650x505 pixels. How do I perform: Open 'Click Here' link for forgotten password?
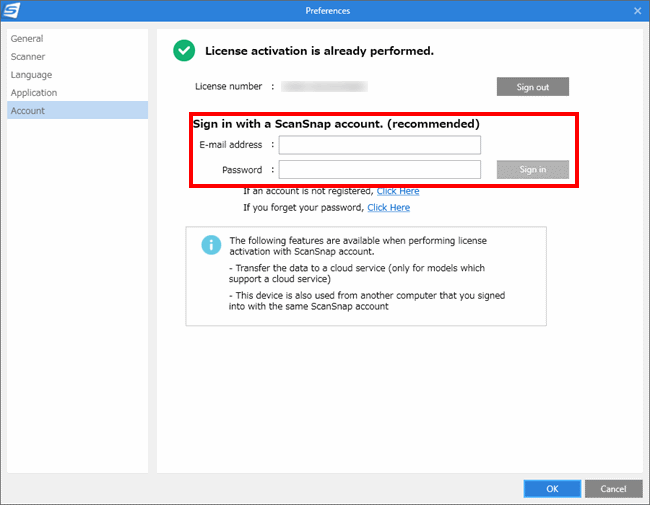click(x=388, y=207)
